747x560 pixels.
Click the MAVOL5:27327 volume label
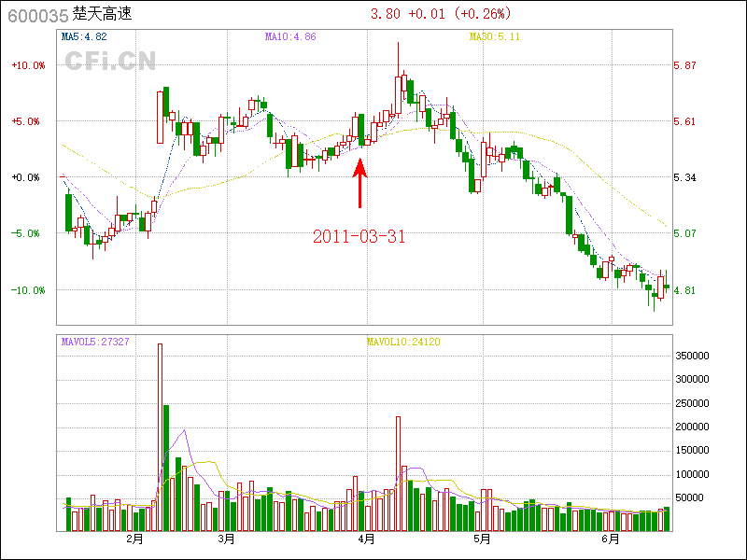pyautogui.click(x=95, y=342)
